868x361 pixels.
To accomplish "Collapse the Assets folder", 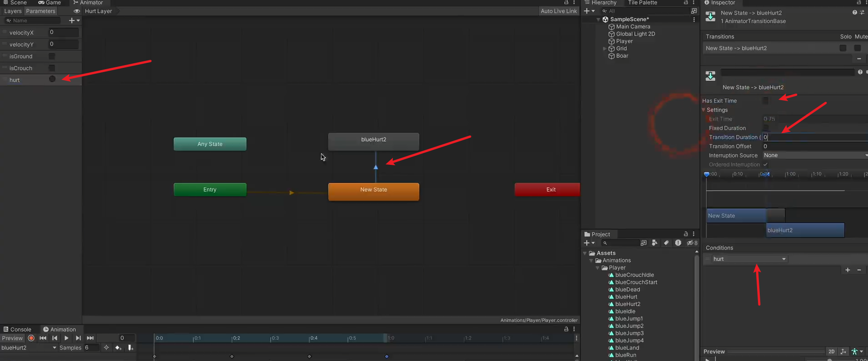I will (x=585, y=253).
